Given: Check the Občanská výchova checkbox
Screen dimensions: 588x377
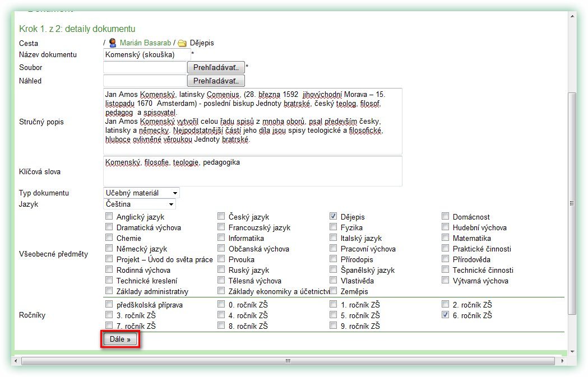Looking at the screenshot, I should coord(221,248).
